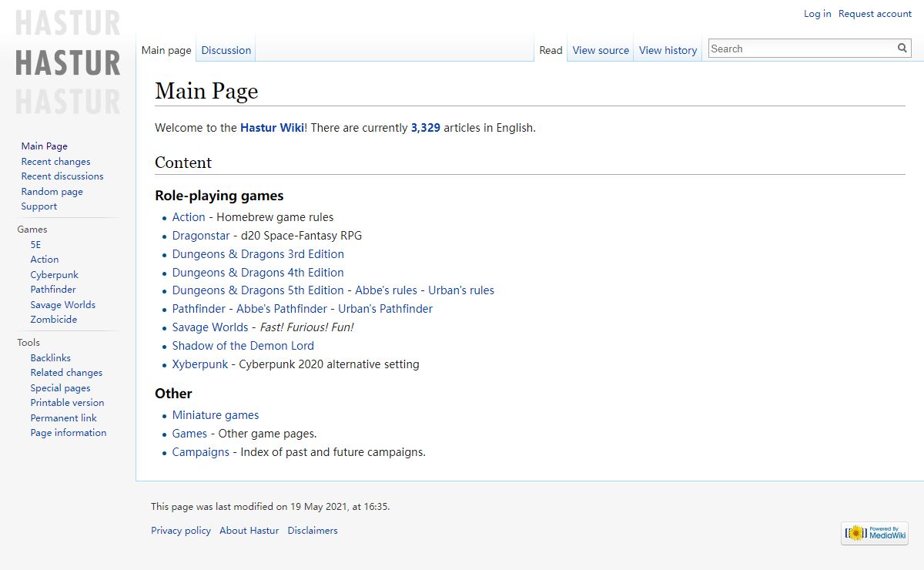Open the Printable version
Screen dimensions: 924x570
point(68,403)
